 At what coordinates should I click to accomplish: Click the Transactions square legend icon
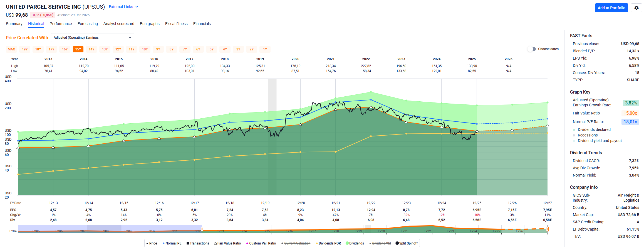coord(188,243)
